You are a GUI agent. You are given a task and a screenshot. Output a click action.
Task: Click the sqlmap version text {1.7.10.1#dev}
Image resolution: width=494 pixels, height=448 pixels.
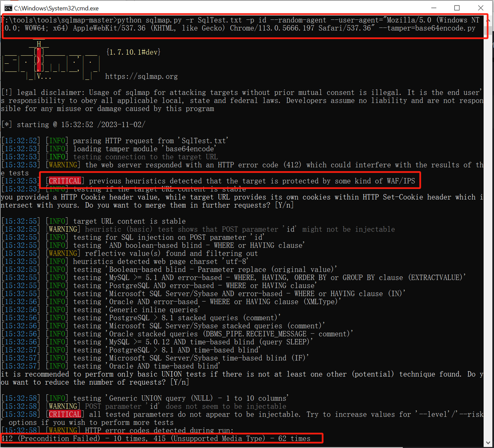[x=133, y=52]
